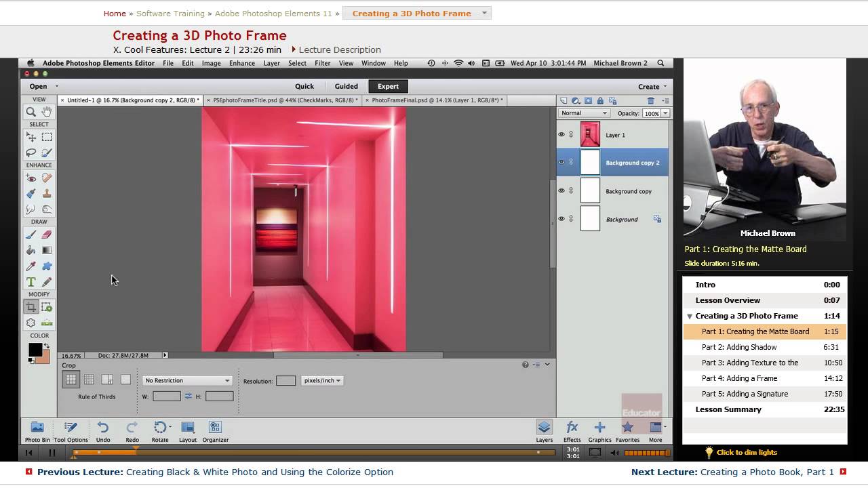Open the Layer menu
The width and height of the screenshot is (868, 488).
(x=272, y=63)
